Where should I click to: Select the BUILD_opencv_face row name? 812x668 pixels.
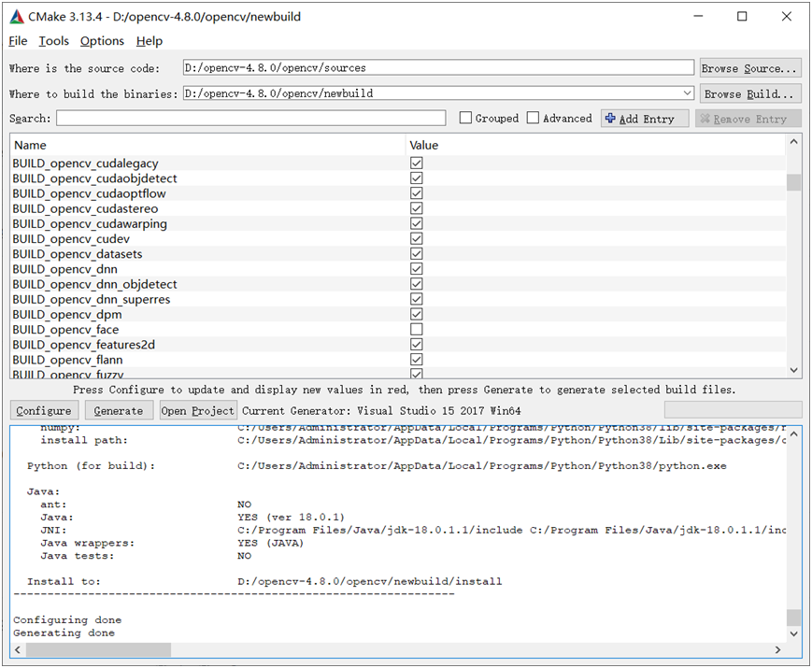(65, 330)
